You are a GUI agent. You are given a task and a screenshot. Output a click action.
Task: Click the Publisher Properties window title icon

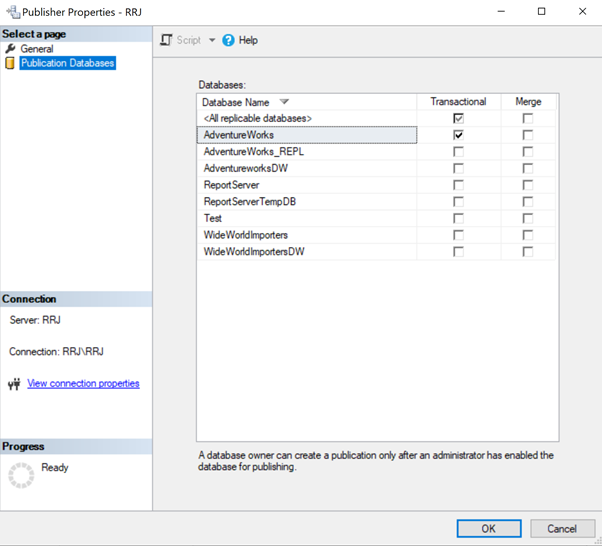[13, 12]
